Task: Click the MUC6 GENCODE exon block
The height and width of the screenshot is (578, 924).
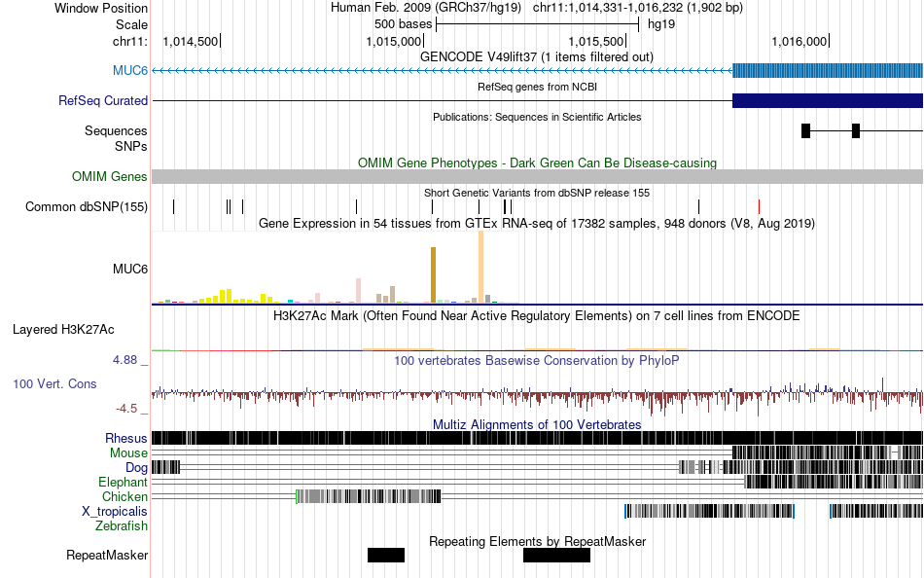Action: point(828,70)
